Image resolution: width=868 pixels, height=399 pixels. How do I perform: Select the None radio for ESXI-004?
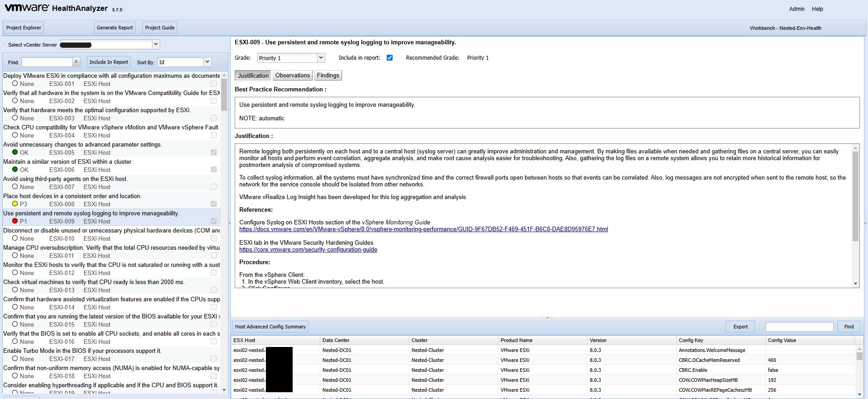[x=15, y=135]
